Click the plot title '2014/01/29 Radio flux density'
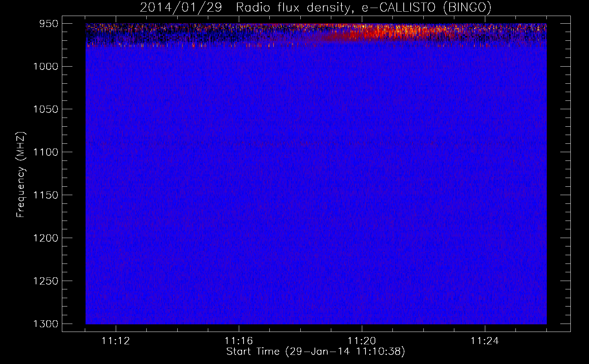 coord(316,7)
